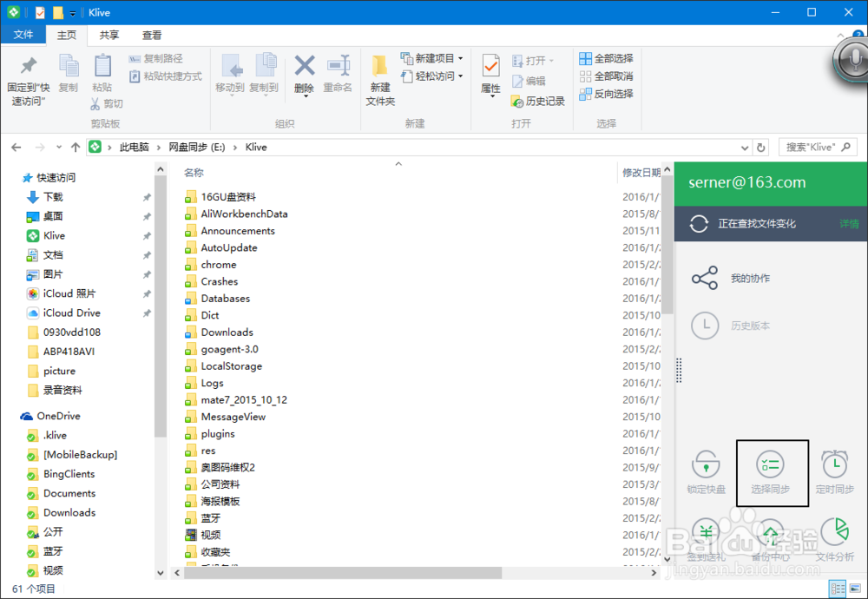
Task: Click the Details (详情) link in sync bar
Action: 849,224
